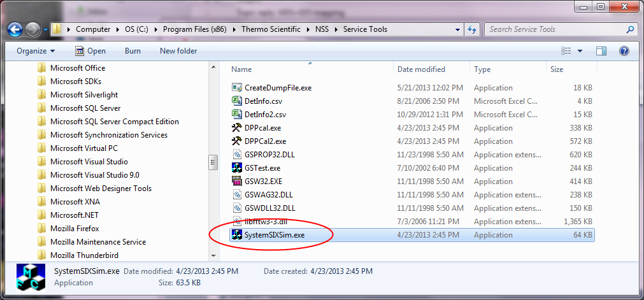Click the New folder button
The image size is (644, 300).
coord(178,51)
